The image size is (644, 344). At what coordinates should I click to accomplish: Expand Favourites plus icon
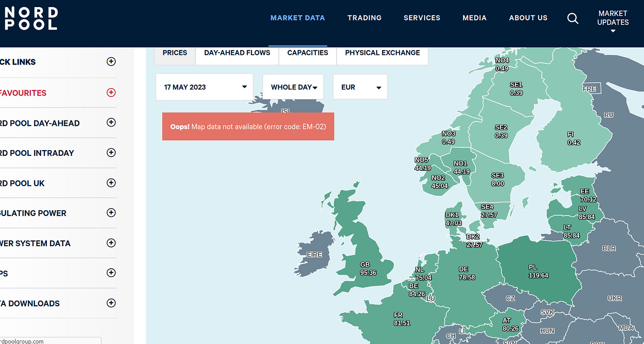(111, 93)
